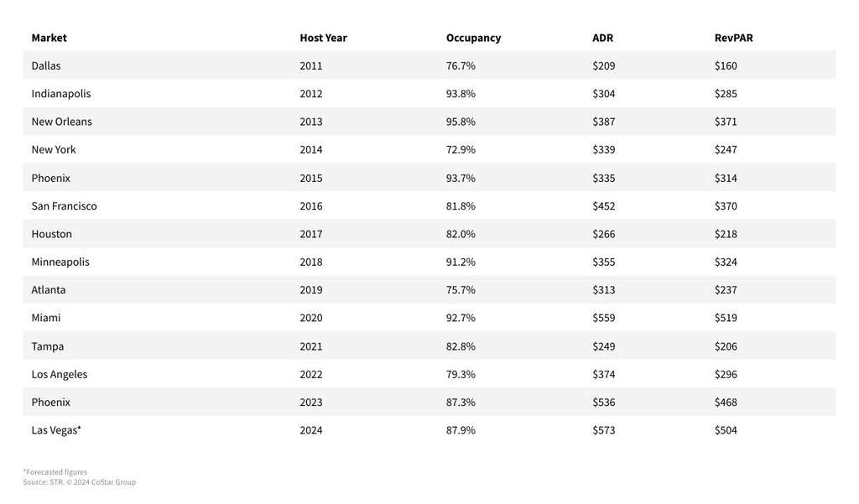Screen dimensions: 859x504
Task: Click the $559 ADR value for Miami
Action: [x=604, y=318]
